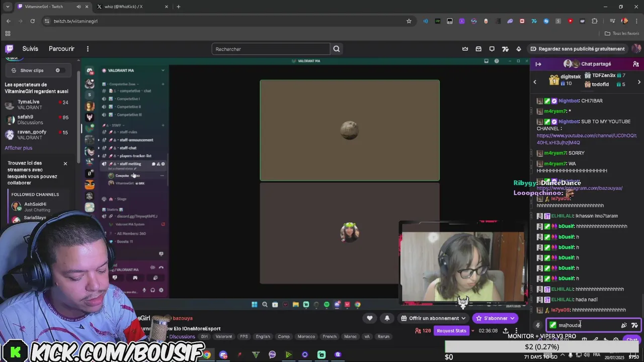Viewport: 644px width, 362px height.
Task: Show next gift leaderboard entries arrow
Action: click(x=639, y=82)
